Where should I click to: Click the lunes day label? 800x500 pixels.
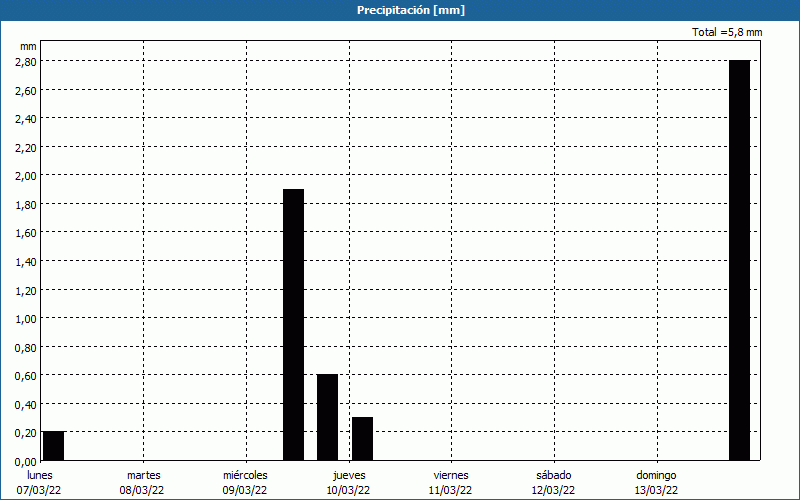pos(40,476)
